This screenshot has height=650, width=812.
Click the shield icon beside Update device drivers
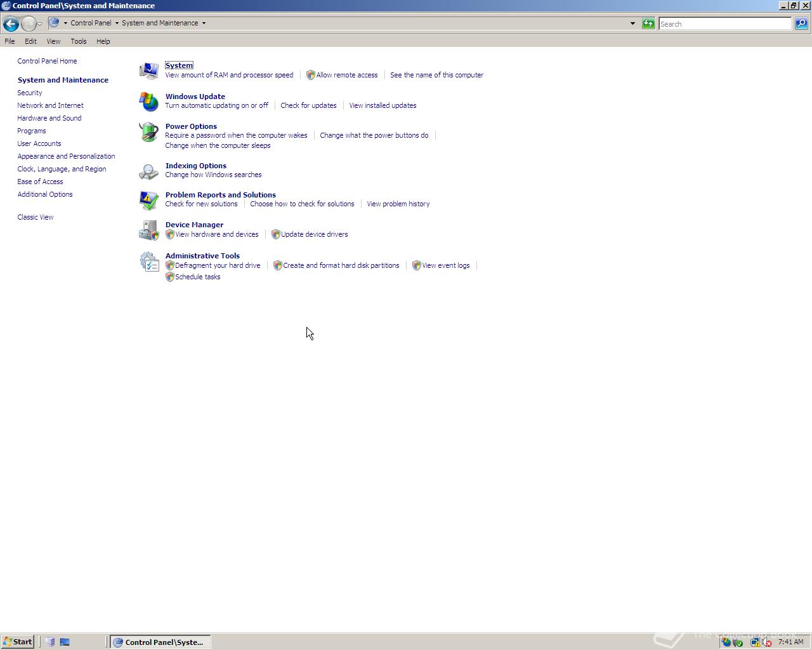pyautogui.click(x=275, y=234)
